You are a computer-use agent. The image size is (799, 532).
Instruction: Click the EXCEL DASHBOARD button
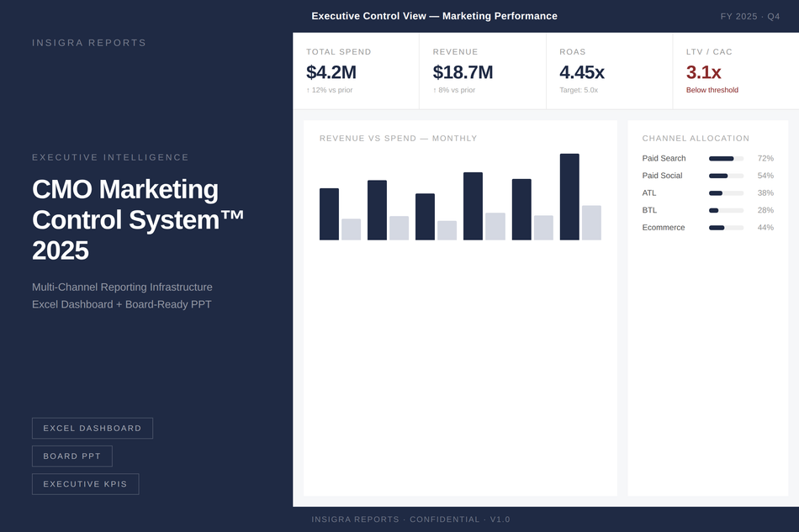tap(92, 428)
